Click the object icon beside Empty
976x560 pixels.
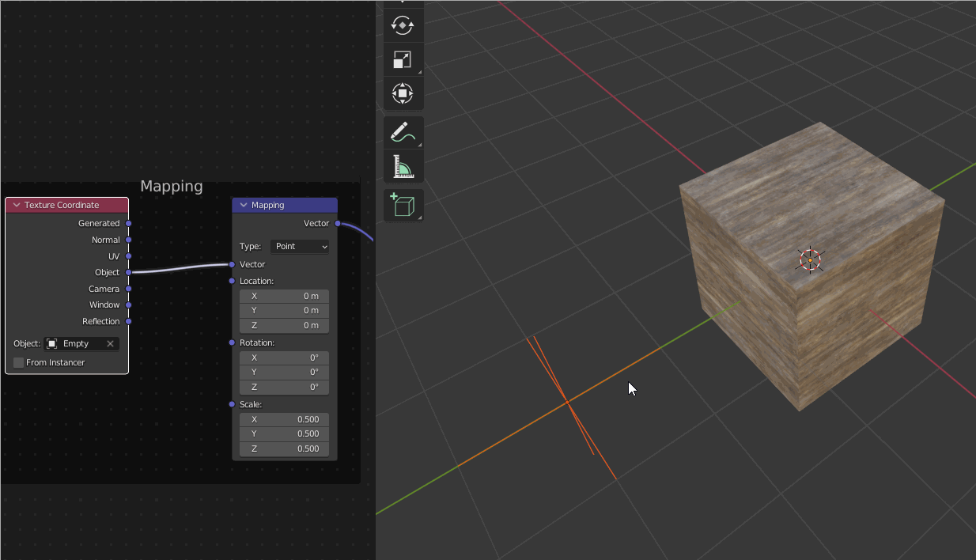tap(52, 344)
